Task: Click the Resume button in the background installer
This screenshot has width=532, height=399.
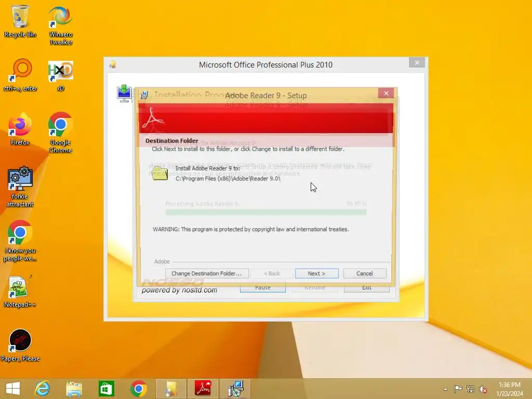Action: [x=314, y=288]
